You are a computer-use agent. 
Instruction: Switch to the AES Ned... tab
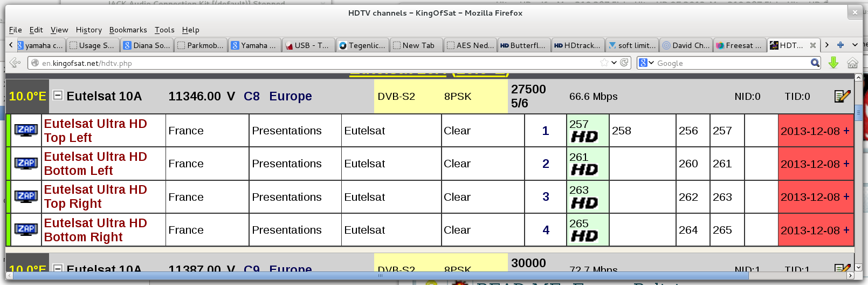click(x=470, y=45)
